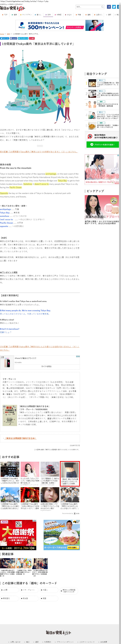Screen dimensions: 121x644
Task: Open the Twitter icon in header
Action: [x=114, y=7]
